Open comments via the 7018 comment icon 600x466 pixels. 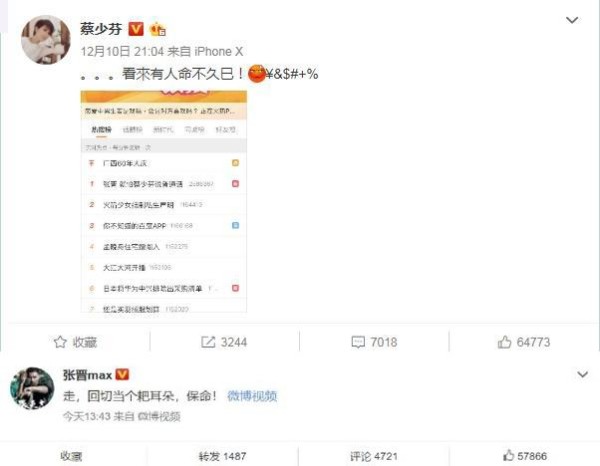358,342
